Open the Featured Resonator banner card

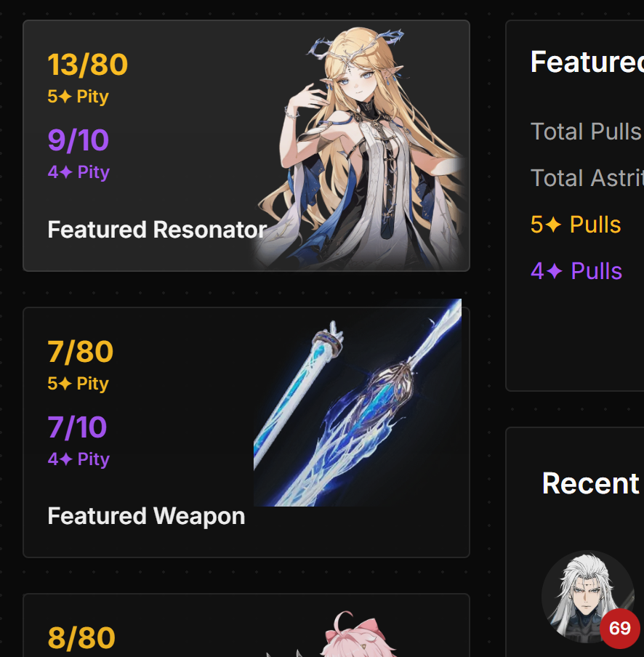point(246,146)
